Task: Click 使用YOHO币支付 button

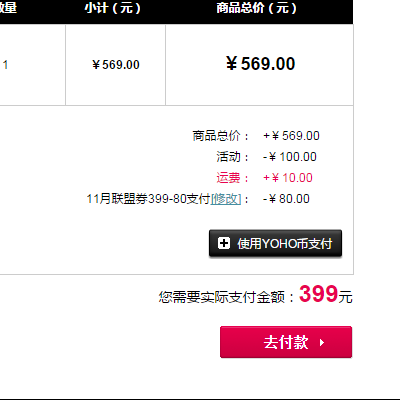Action: coord(275,243)
